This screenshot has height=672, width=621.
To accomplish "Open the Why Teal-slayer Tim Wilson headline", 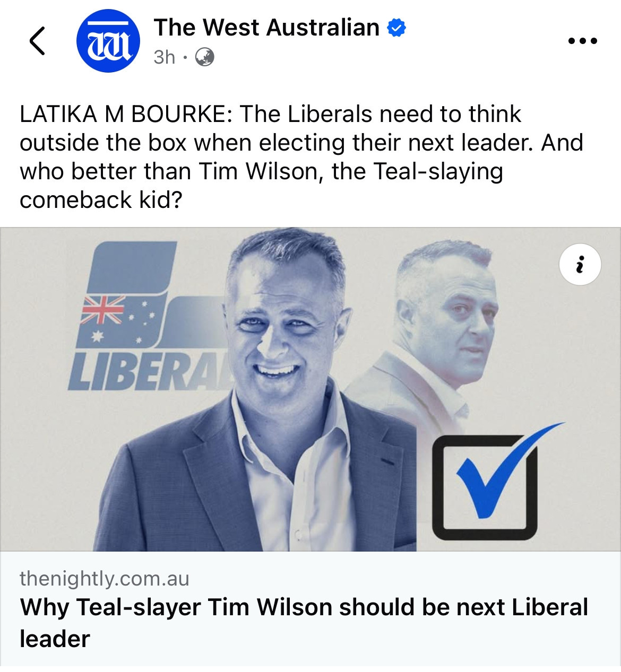I will pyautogui.click(x=304, y=622).
